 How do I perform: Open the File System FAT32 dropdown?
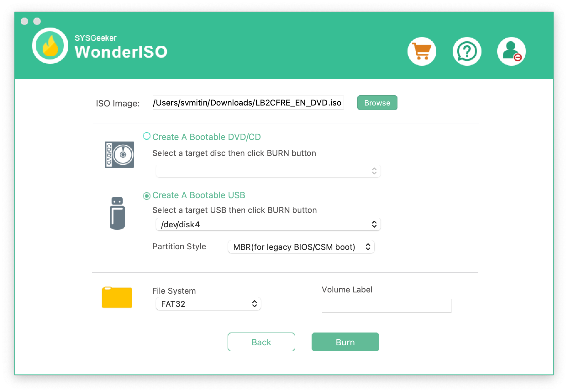(x=208, y=303)
